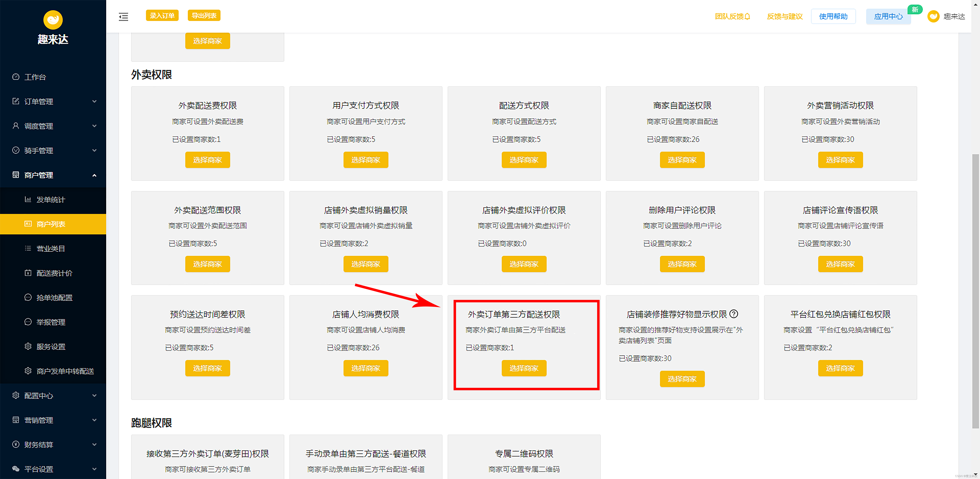Open 发单统计 chart icon item
The height and width of the screenshot is (479, 980).
pyautogui.click(x=28, y=200)
